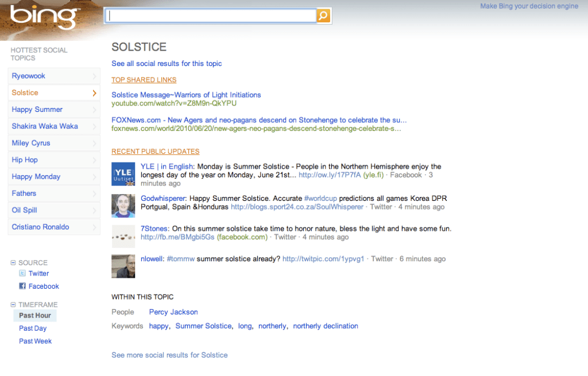Switch to the Miley Cyrus topic

click(x=30, y=143)
